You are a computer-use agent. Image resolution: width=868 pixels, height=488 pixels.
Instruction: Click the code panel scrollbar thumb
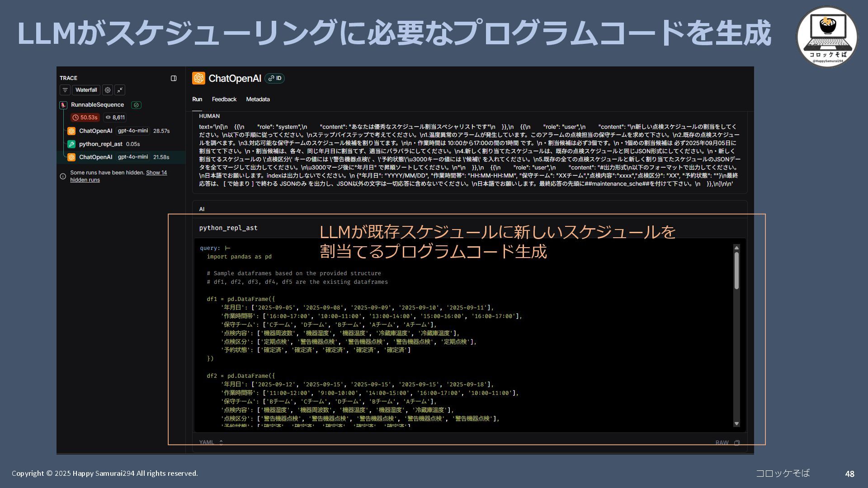(x=736, y=270)
